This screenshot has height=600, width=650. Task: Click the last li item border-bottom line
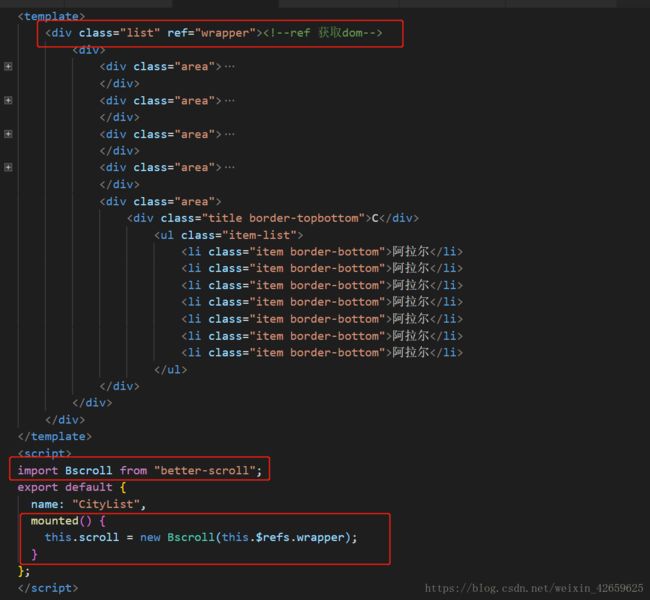(x=322, y=352)
